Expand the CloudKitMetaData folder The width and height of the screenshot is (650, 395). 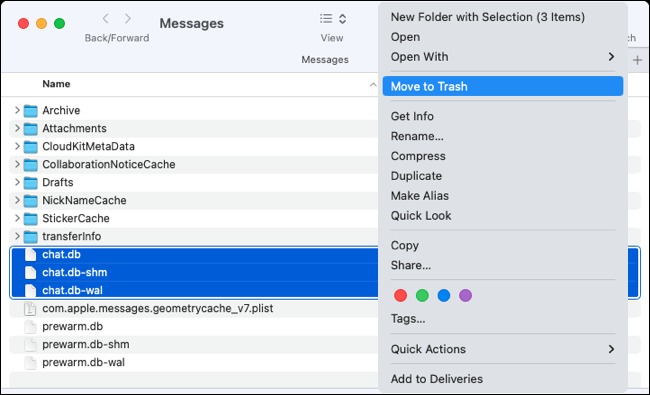click(17, 146)
